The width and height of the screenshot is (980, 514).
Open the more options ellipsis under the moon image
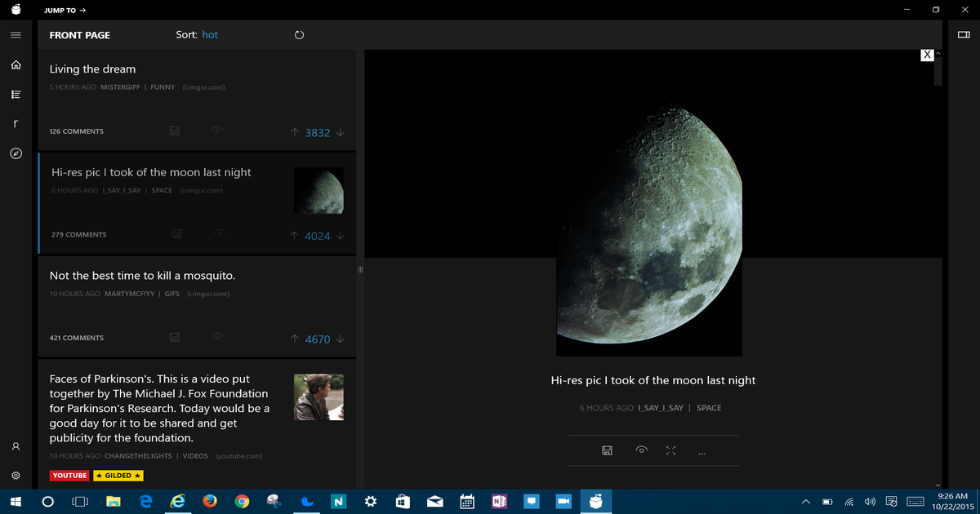tap(702, 451)
